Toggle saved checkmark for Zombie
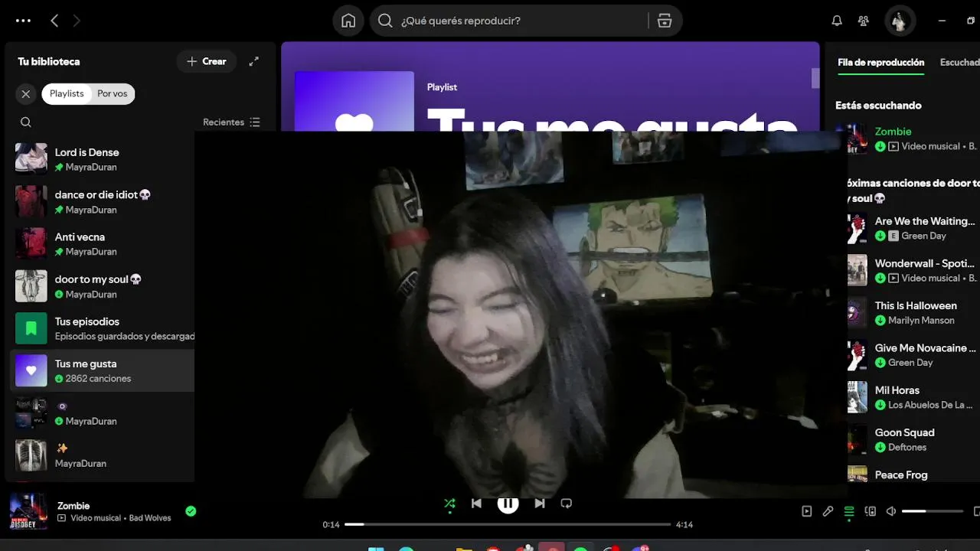The height and width of the screenshot is (551, 980). 191,511
